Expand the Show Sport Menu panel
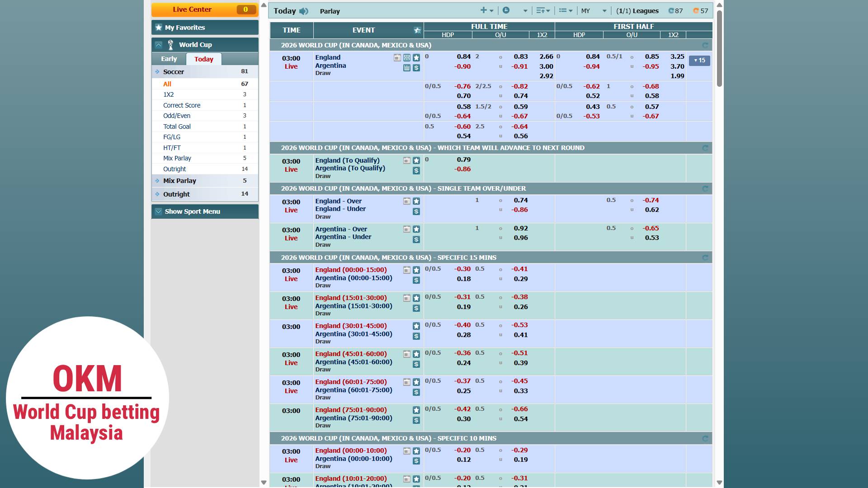 tap(205, 211)
